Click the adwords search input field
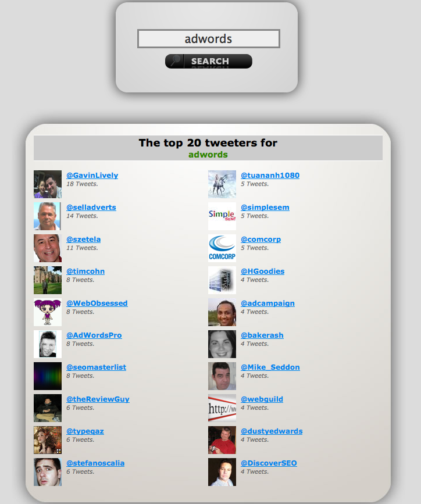This screenshot has width=421, height=504. coord(208,39)
